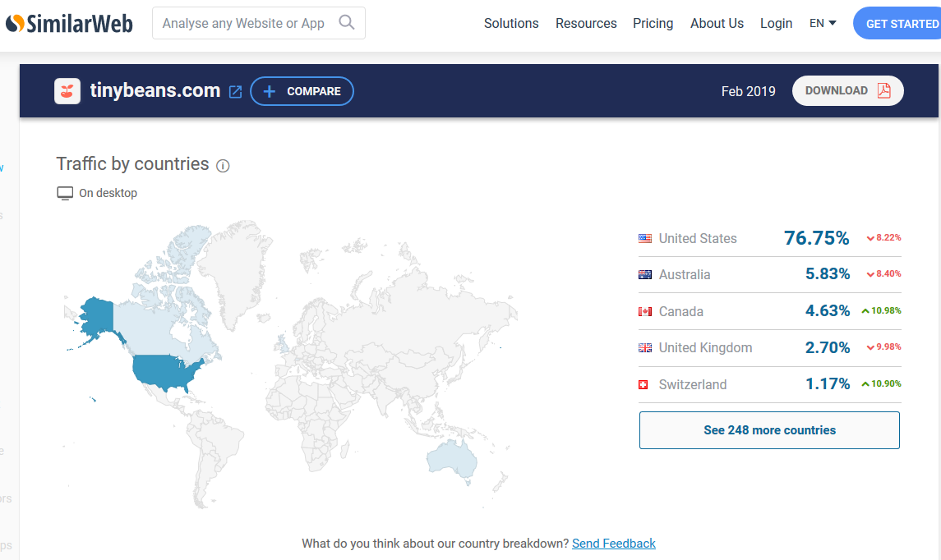
Task: Select the Switzerland country name
Action: coord(693,384)
